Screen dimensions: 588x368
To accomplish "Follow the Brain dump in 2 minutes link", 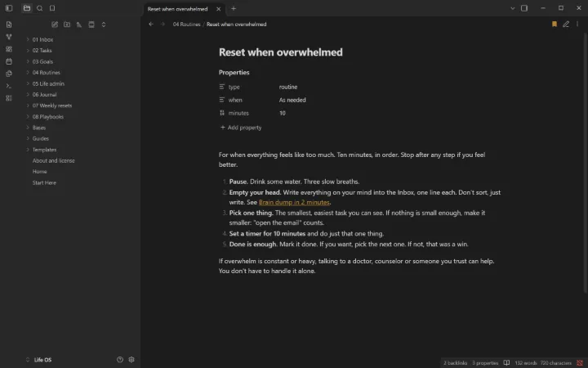I will (294, 202).
